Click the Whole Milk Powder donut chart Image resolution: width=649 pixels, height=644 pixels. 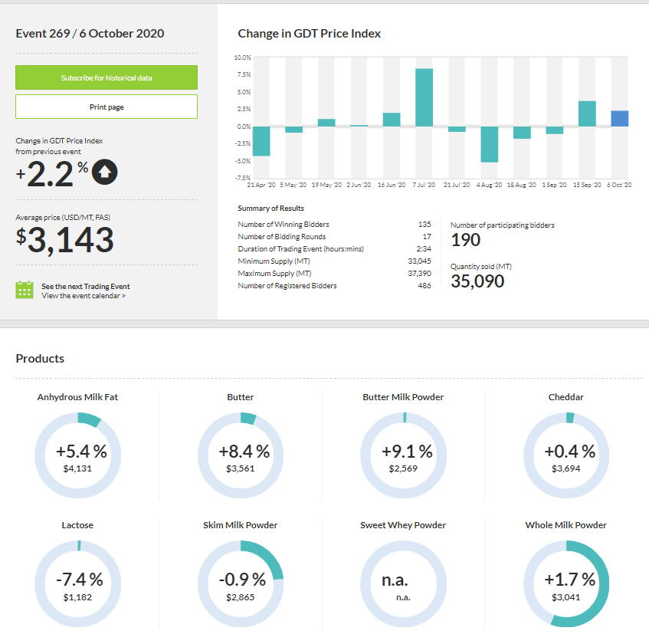(x=566, y=583)
